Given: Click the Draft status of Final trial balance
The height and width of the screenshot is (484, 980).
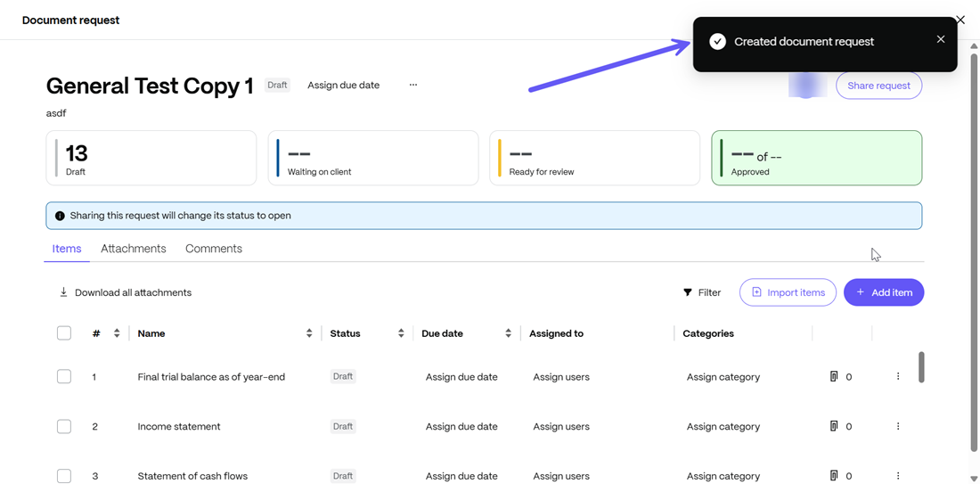Looking at the screenshot, I should point(342,376).
